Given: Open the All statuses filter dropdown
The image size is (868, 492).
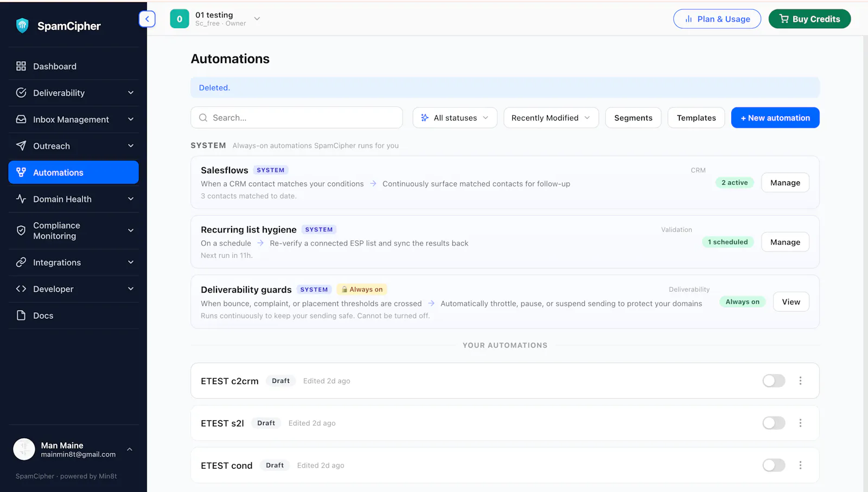Looking at the screenshot, I should click(455, 118).
